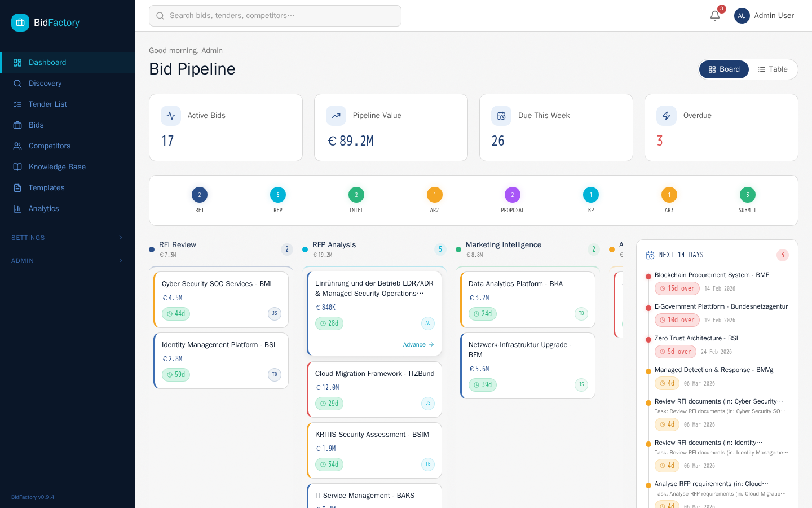Click the Admin User name
The image size is (812, 508).
click(x=774, y=16)
